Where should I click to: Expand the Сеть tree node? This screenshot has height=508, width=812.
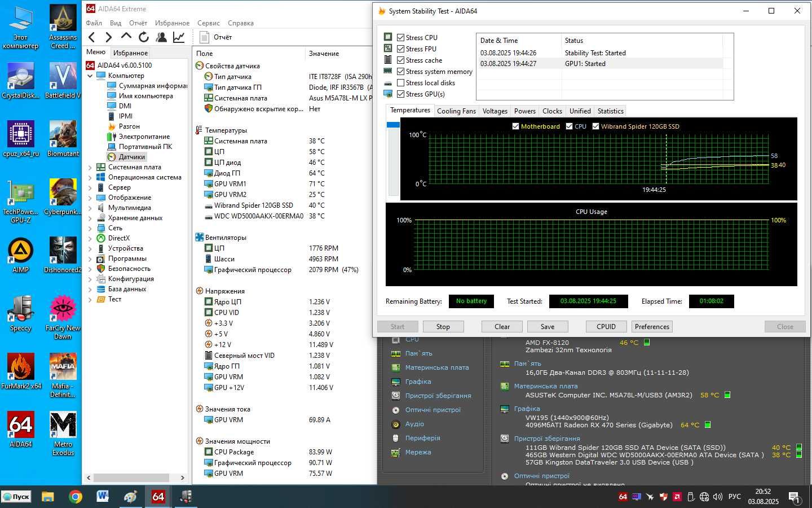[90, 228]
